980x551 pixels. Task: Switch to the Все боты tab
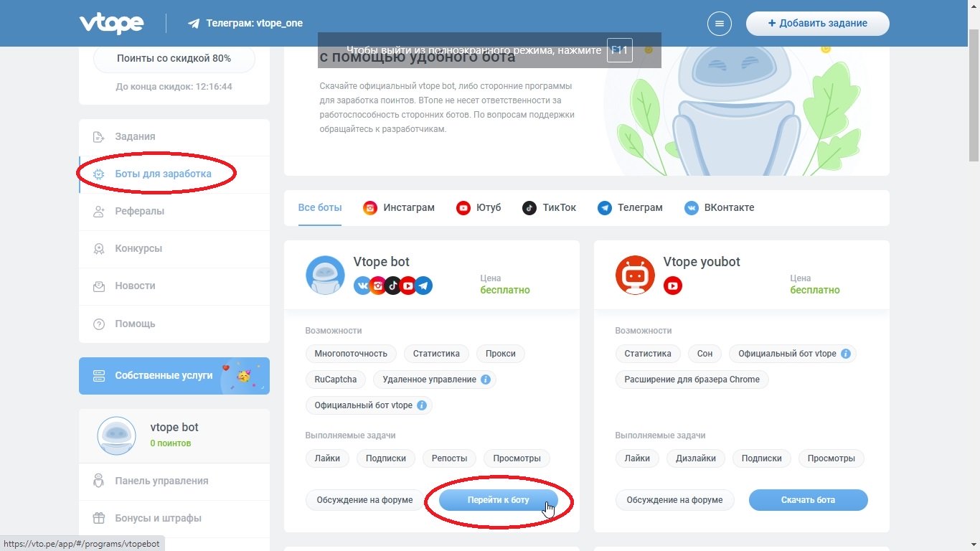point(320,208)
